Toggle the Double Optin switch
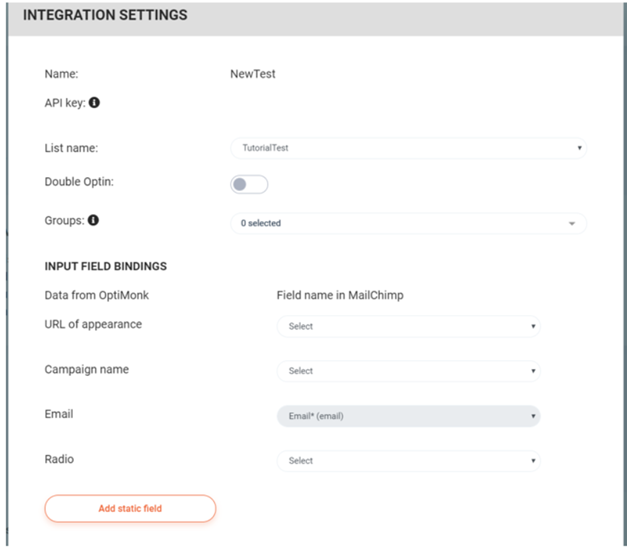This screenshot has width=627, height=553. tap(249, 184)
